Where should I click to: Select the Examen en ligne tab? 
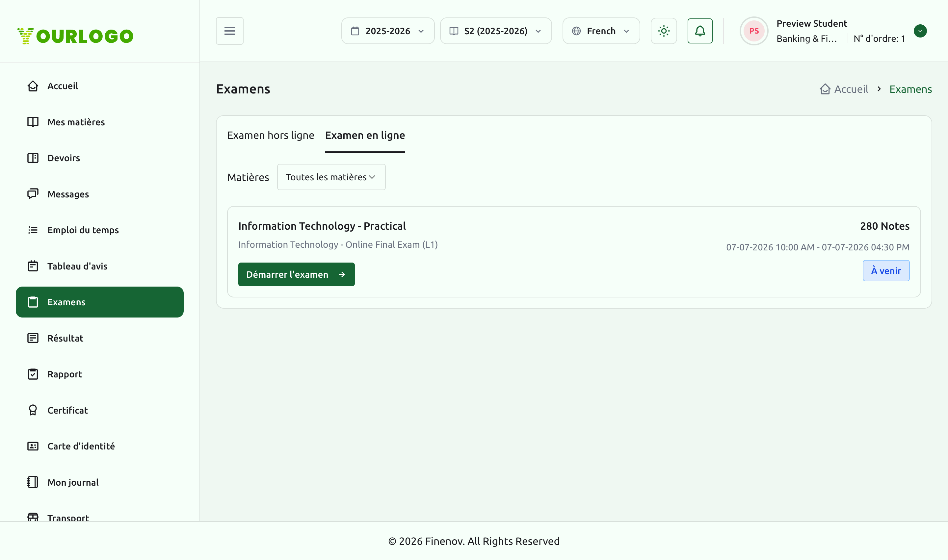click(365, 135)
